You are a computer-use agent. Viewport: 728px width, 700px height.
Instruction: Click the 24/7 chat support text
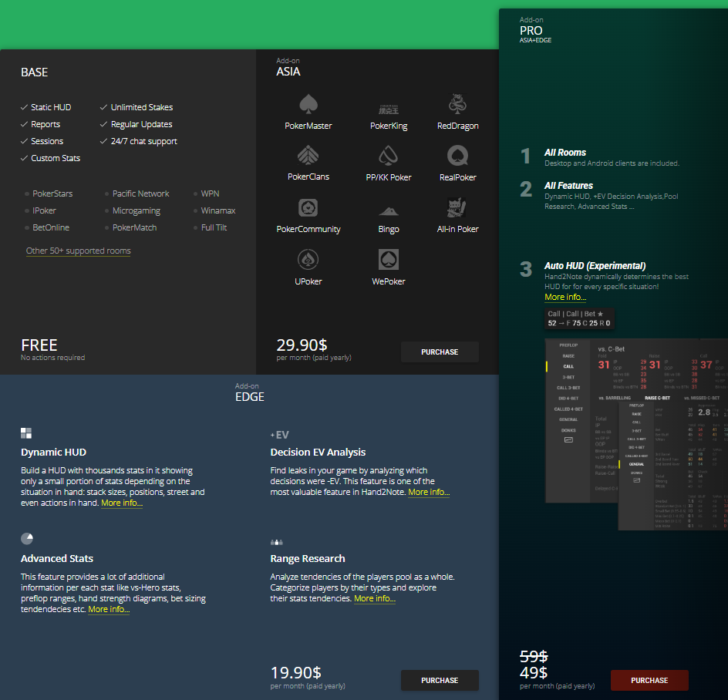pyautogui.click(x=143, y=141)
